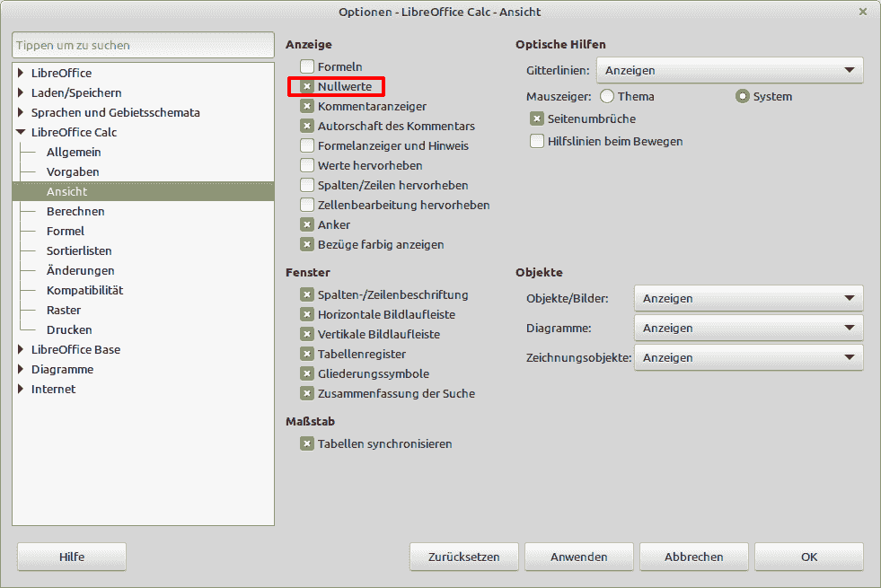Enable Zellenbearbeitung hervorheben checkbox
Image resolution: width=881 pixels, height=588 pixels.
click(307, 205)
